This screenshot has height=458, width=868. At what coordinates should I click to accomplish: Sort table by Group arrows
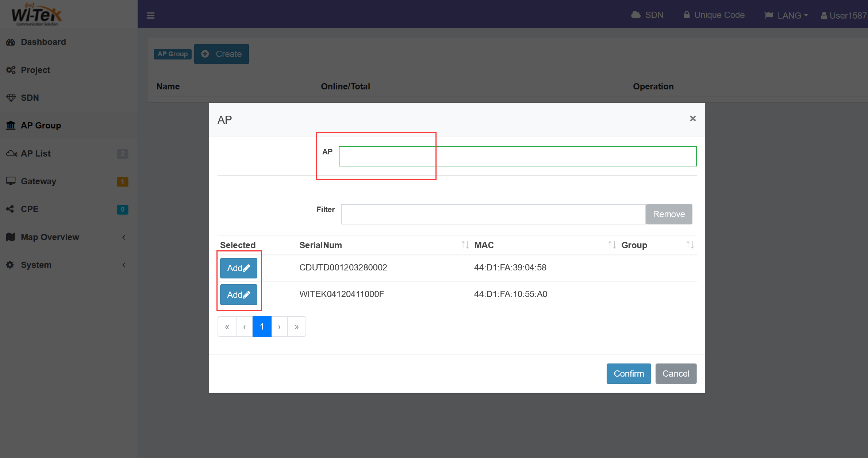click(690, 245)
